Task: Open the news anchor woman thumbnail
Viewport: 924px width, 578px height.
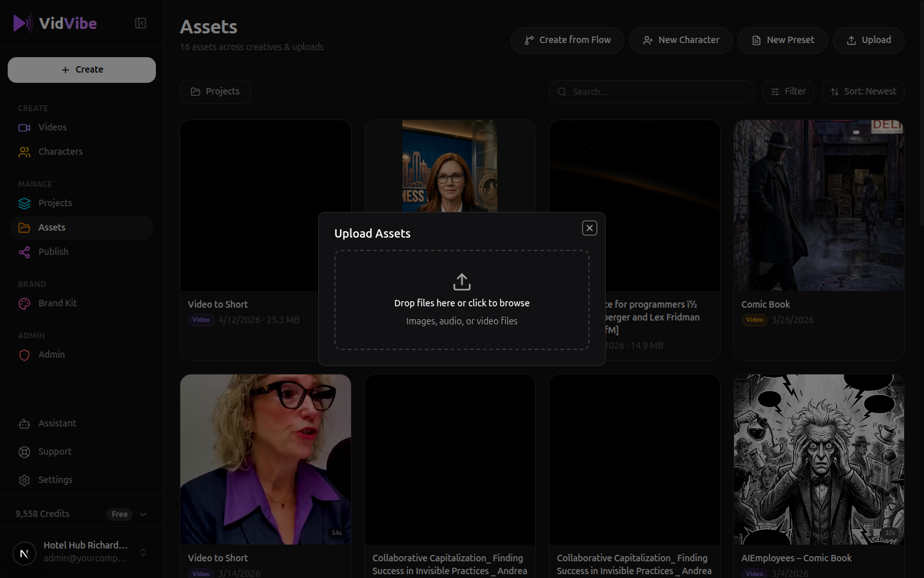Action: point(450,166)
